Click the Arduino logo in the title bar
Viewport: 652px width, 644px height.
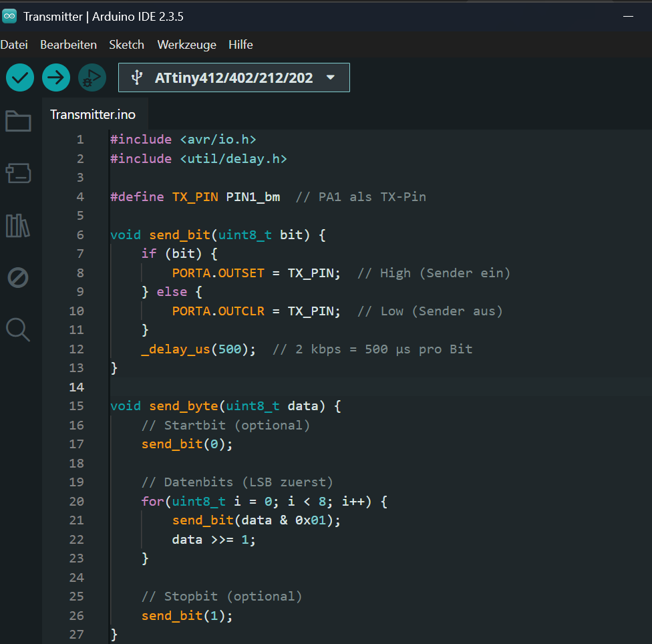tap(9, 17)
